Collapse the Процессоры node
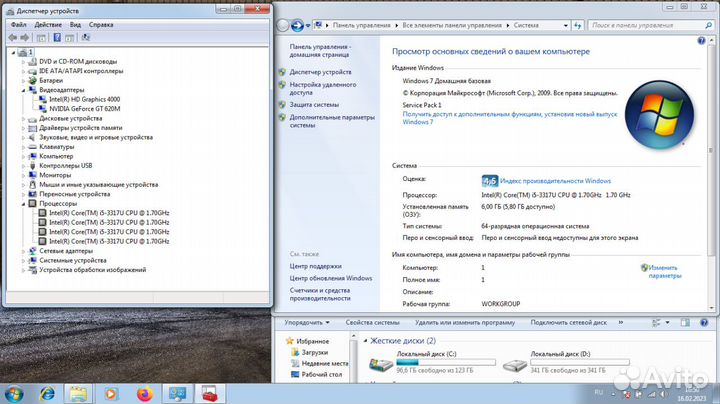Screen dimensions: 720x404 [x=23, y=203]
